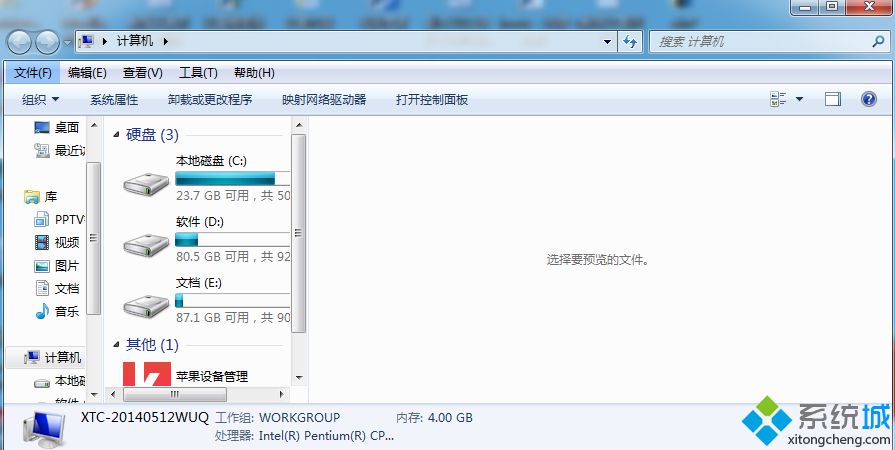This screenshot has width=895, height=450.
Task: Open the 文件(F) menu
Action: (33, 73)
